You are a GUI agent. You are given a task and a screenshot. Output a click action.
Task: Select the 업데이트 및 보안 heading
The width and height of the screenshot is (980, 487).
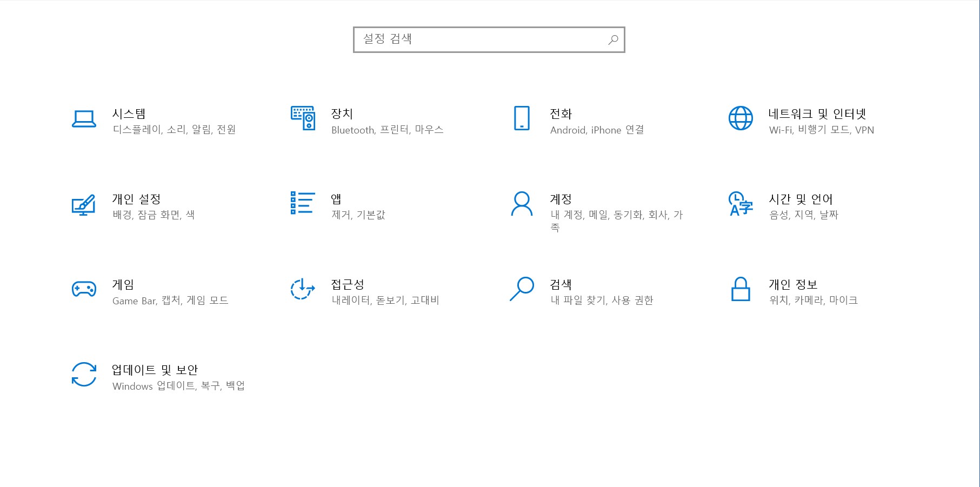click(155, 370)
